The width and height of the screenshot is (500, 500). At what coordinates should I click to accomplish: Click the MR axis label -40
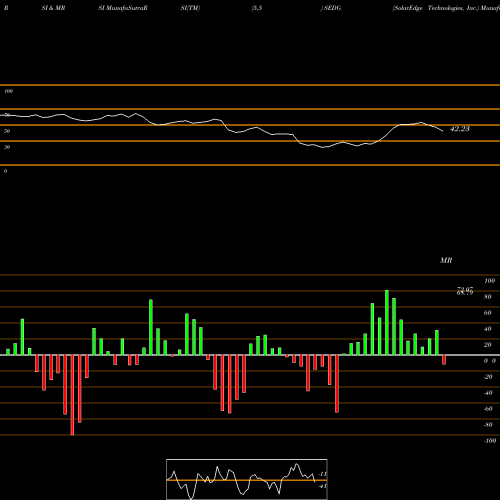click(x=488, y=393)
